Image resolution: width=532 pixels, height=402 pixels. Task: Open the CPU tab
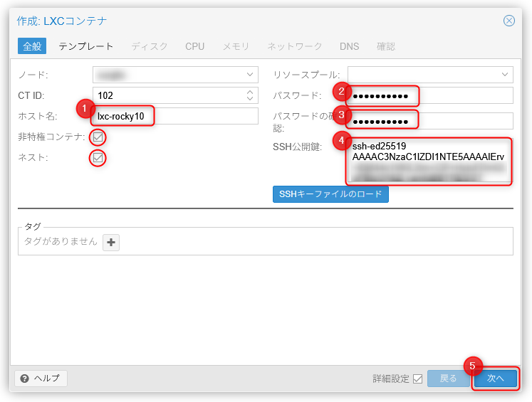point(194,46)
